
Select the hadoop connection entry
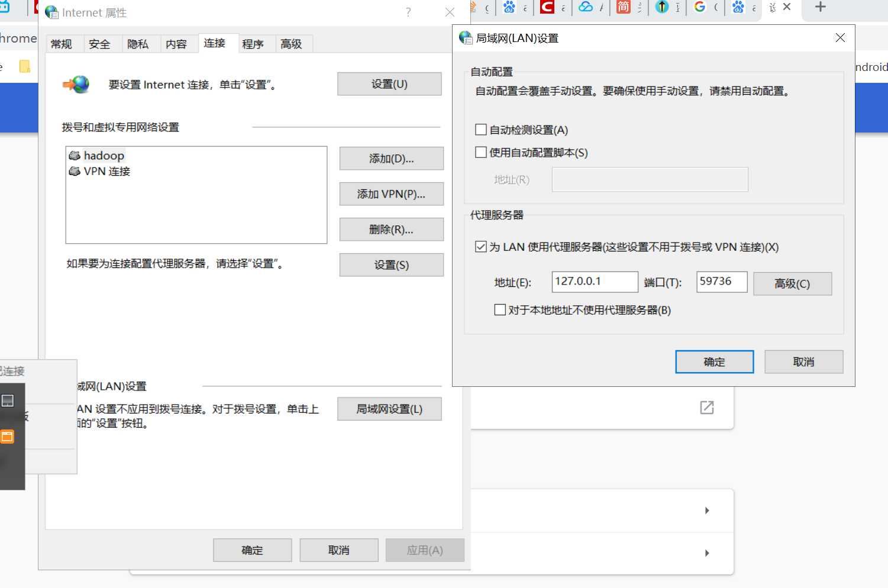tap(97, 156)
